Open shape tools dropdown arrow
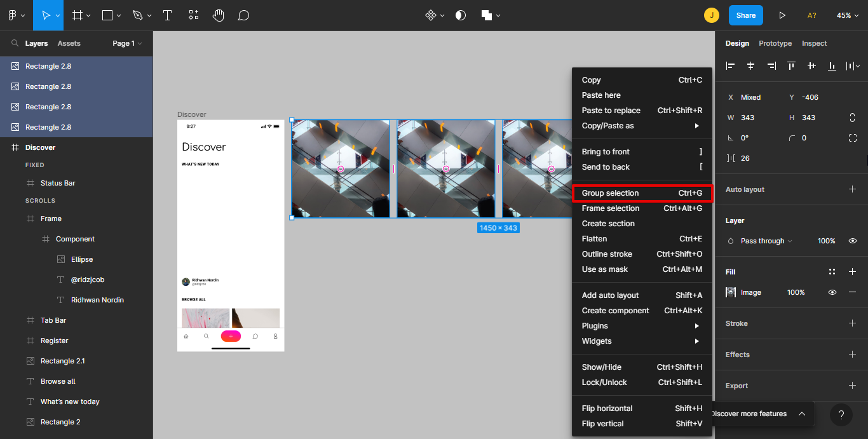The image size is (868, 439). coord(119,15)
